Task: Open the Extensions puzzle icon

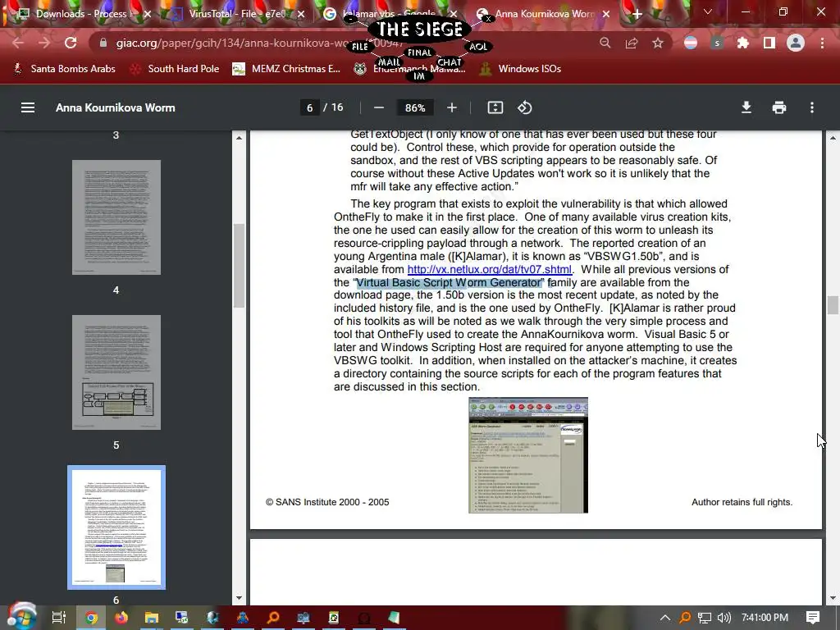Action: [742, 43]
